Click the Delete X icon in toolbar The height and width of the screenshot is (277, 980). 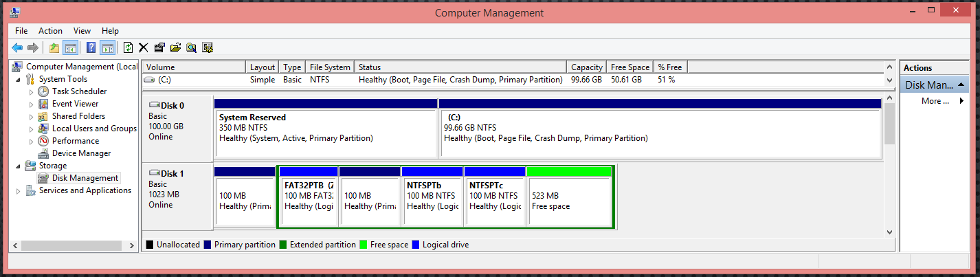coord(144,47)
